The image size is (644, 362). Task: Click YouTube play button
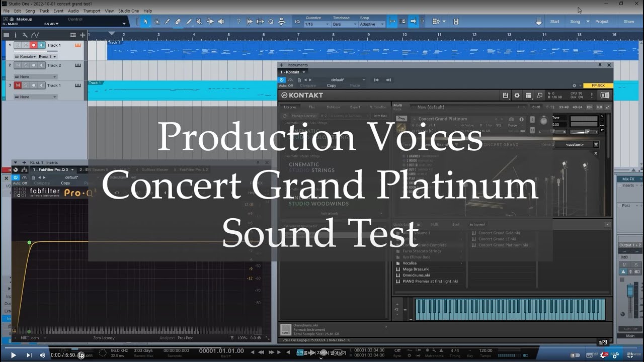[14, 355]
